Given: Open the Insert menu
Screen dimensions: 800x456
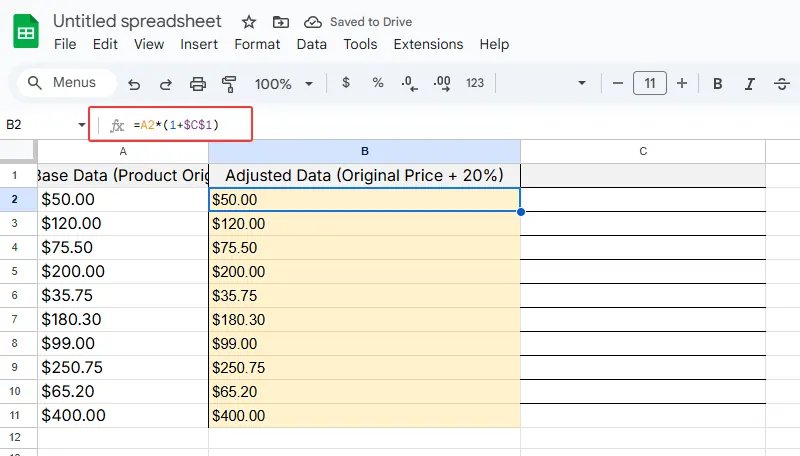Looking at the screenshot, I should click(199, 44).
